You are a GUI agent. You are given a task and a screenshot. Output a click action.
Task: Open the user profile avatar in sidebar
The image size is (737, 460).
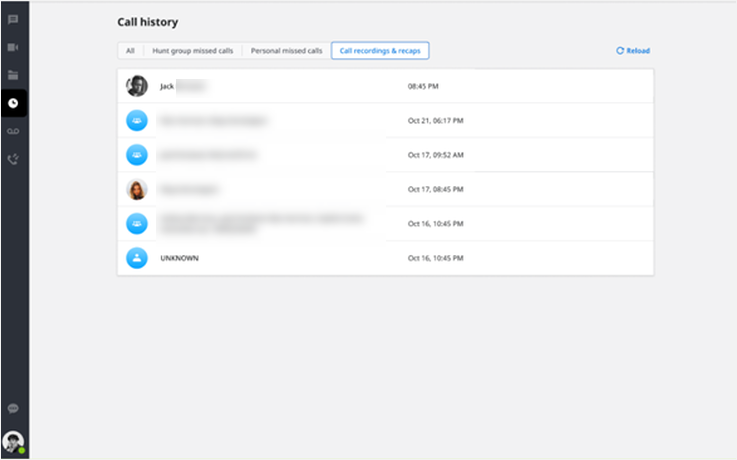[x=13, y=442]
